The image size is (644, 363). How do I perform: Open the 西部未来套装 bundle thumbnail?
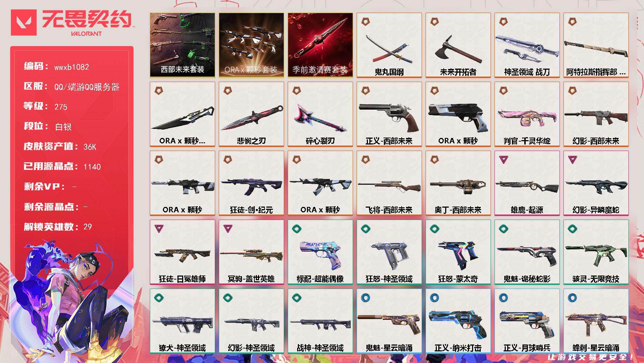[x=182, y=45]
